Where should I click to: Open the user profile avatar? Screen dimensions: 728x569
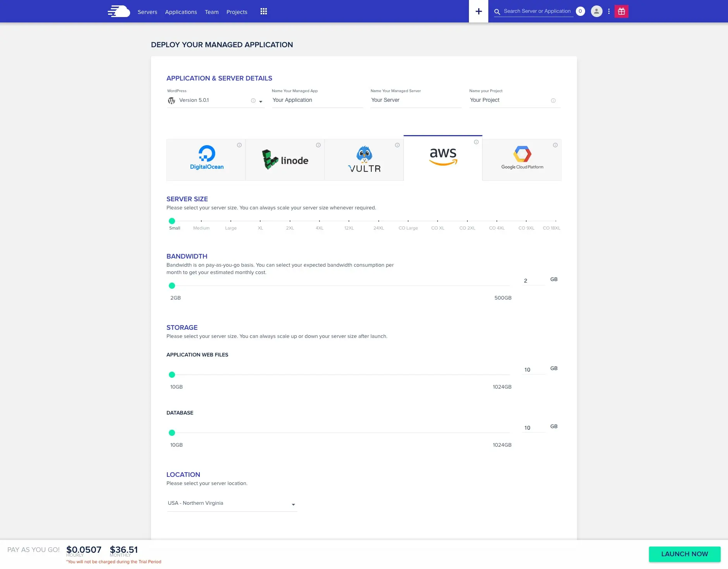(x=596, y=11)
